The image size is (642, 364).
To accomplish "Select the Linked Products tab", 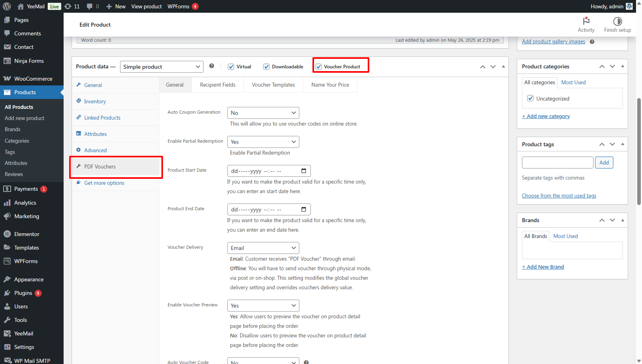I will (116, 118).
